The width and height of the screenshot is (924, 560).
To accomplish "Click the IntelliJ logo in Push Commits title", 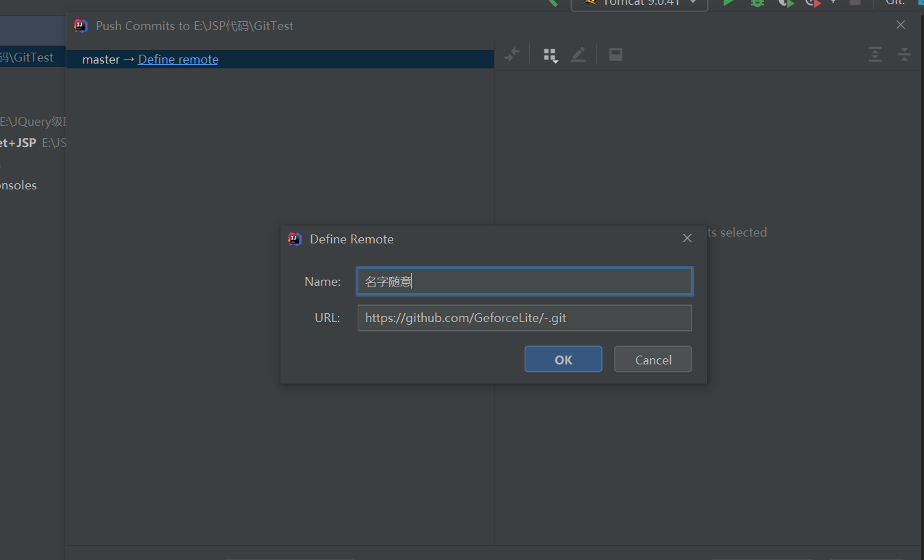I will coord(81,26).
